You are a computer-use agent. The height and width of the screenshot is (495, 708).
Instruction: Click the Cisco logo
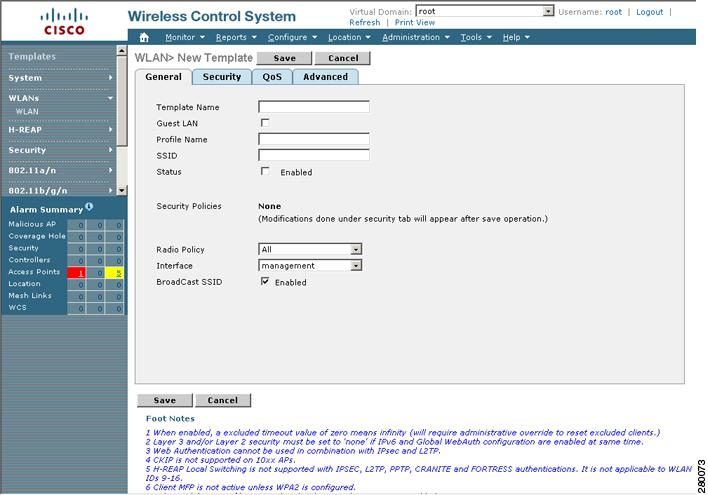point(64,22)
